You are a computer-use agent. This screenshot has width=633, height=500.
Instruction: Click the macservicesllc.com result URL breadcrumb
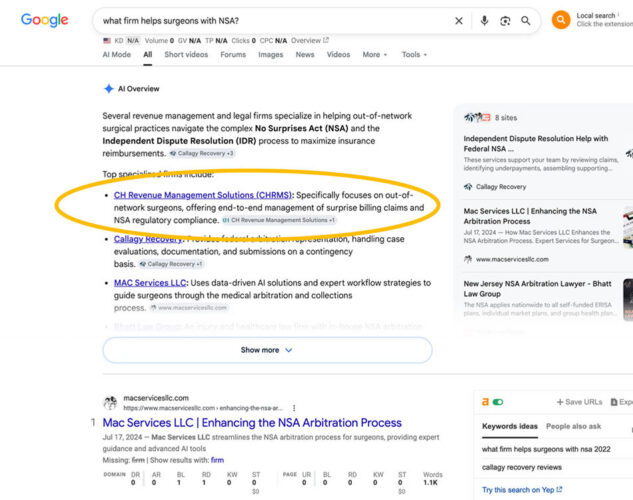point(203,408)
